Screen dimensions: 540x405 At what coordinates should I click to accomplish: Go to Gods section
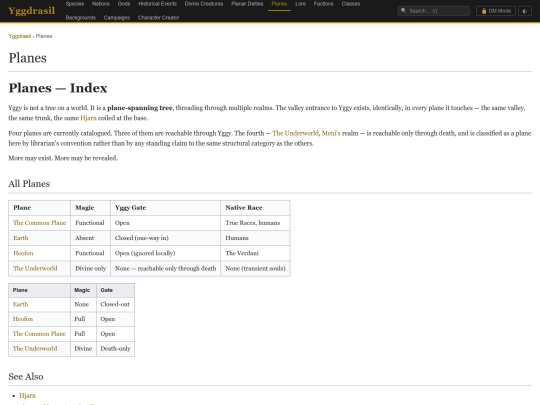(124, 4)
